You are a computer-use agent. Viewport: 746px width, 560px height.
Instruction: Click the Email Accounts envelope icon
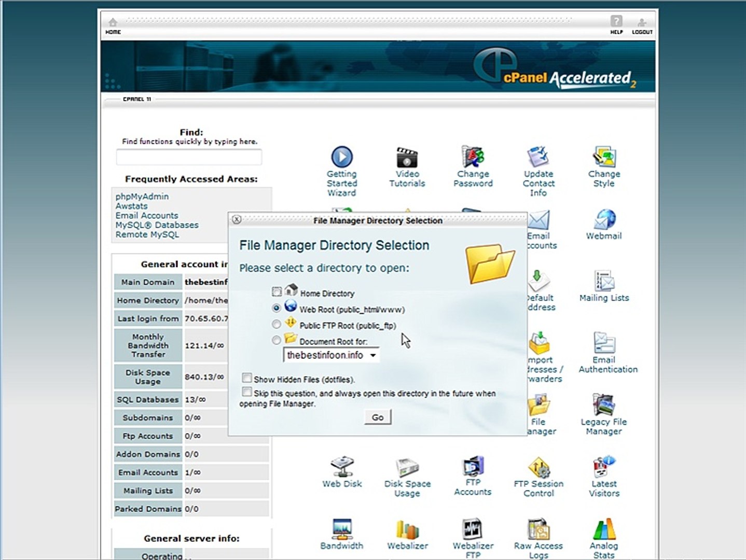point(538,220)
